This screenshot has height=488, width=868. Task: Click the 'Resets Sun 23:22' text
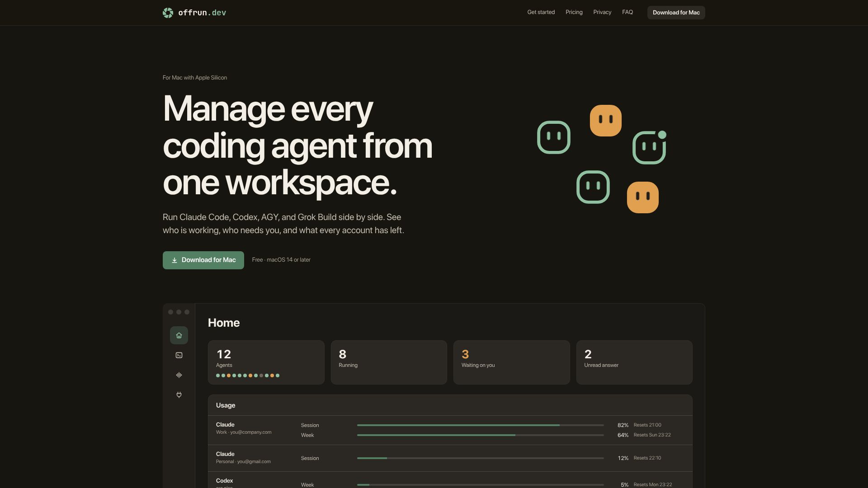pos(652,435)
